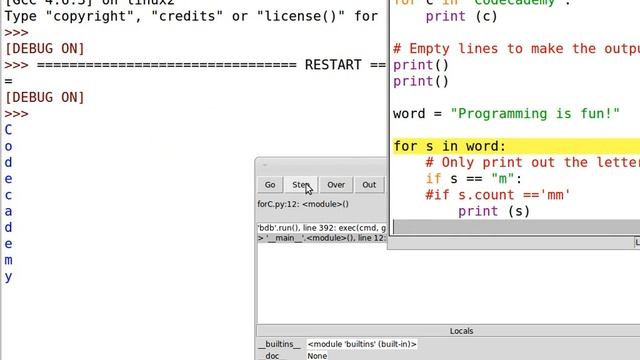Click the Out debugger button
The image size is (640, 360).
point(369,185)
